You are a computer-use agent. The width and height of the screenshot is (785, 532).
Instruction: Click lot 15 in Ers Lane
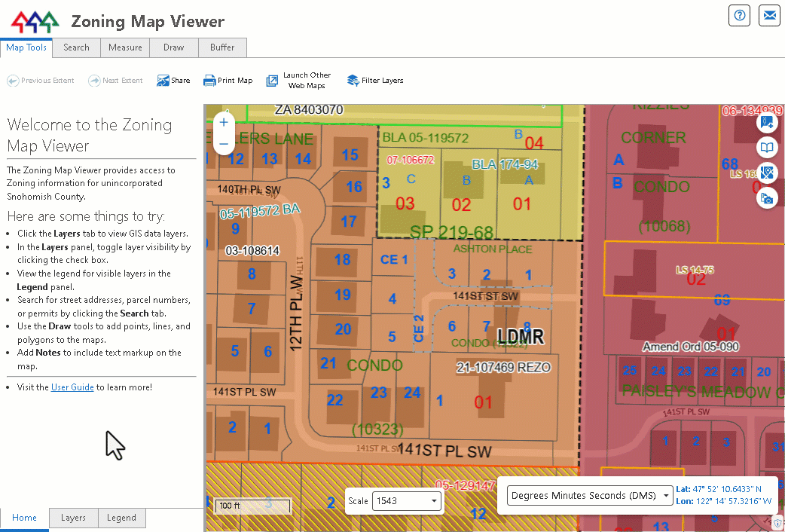coord(350,154)
